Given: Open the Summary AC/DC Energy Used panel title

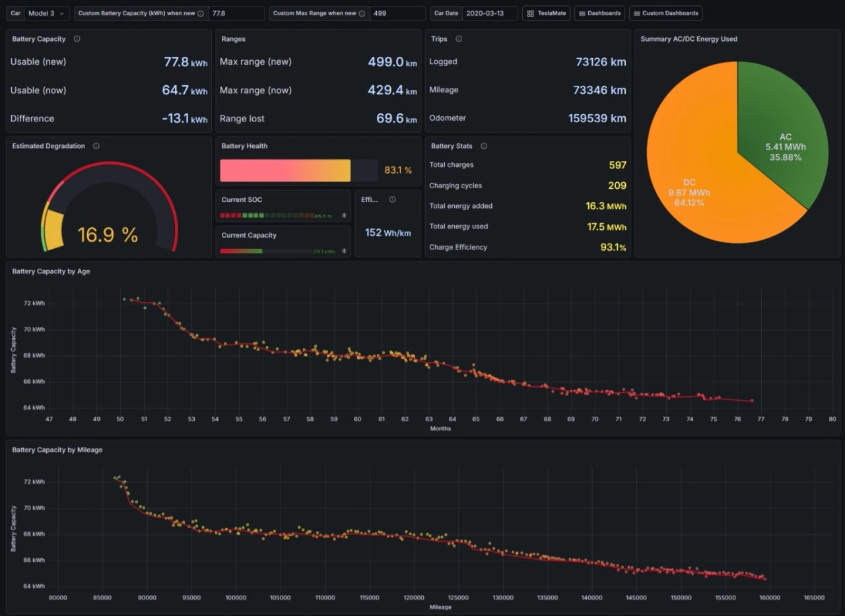Looking at the screenshot, I should [689, 39].
